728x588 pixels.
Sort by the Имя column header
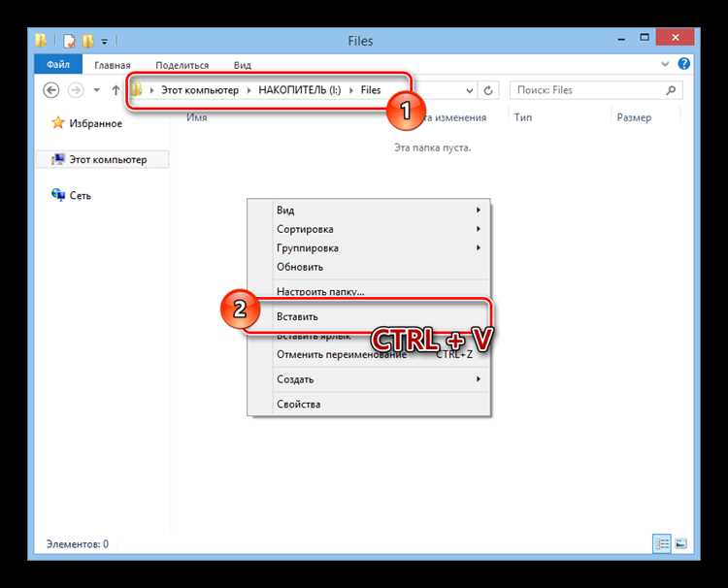[x=197, y=117]
